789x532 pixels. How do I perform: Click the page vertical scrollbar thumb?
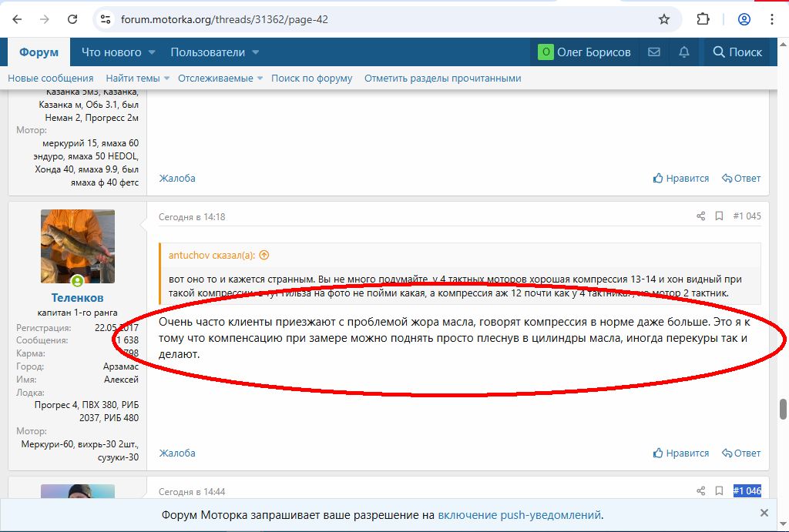(x=783, y=407)
